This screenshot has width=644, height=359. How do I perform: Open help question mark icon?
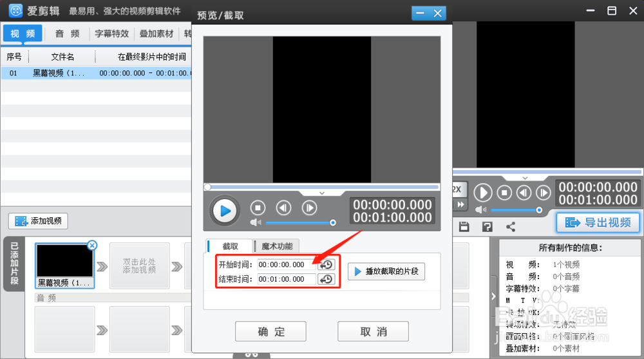click(x=487, y=227)
